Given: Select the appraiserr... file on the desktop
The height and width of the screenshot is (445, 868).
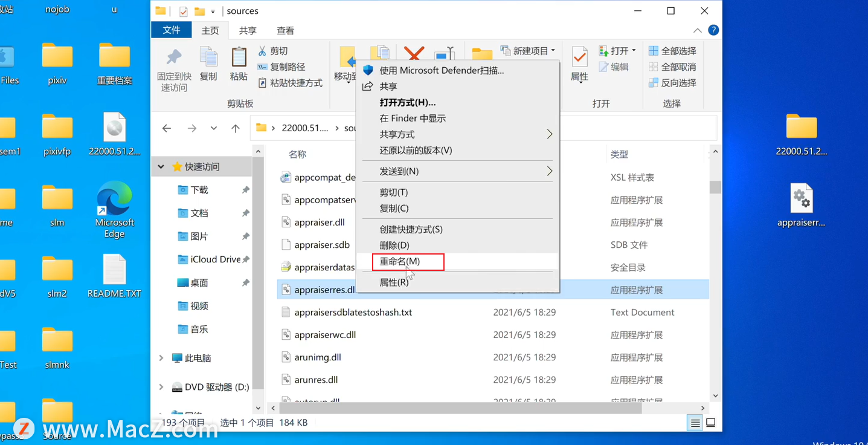Looking at the screenshot, I should pyautogui.click(x=801, y=206).
